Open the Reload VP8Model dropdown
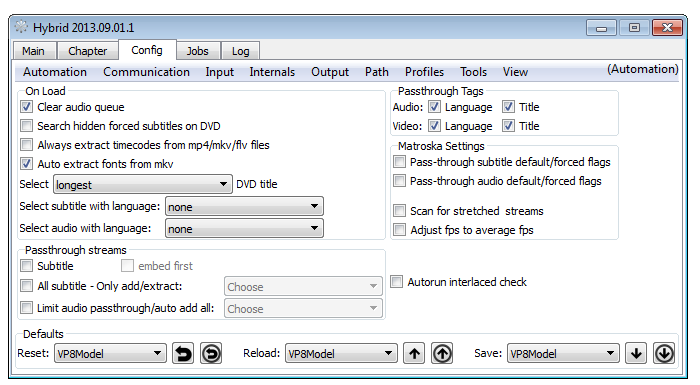 click(341, 354)
